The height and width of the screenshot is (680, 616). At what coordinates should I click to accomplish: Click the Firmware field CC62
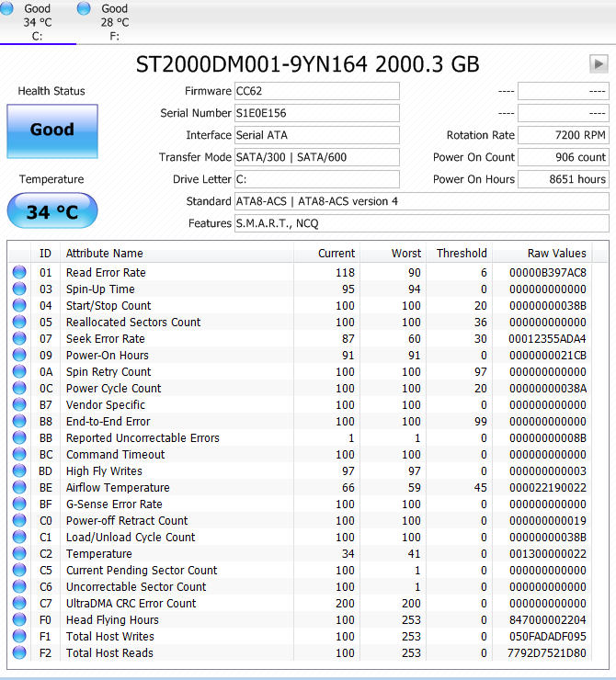316,91
